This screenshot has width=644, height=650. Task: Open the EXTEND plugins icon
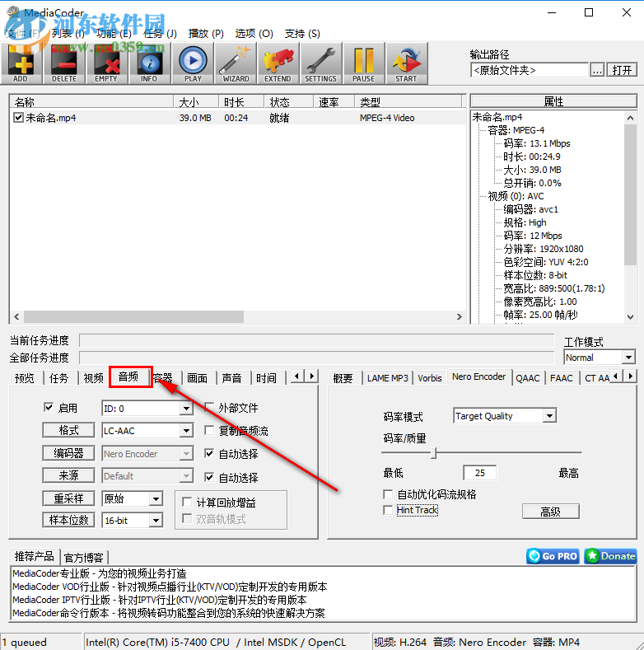[x=278, y=63]
